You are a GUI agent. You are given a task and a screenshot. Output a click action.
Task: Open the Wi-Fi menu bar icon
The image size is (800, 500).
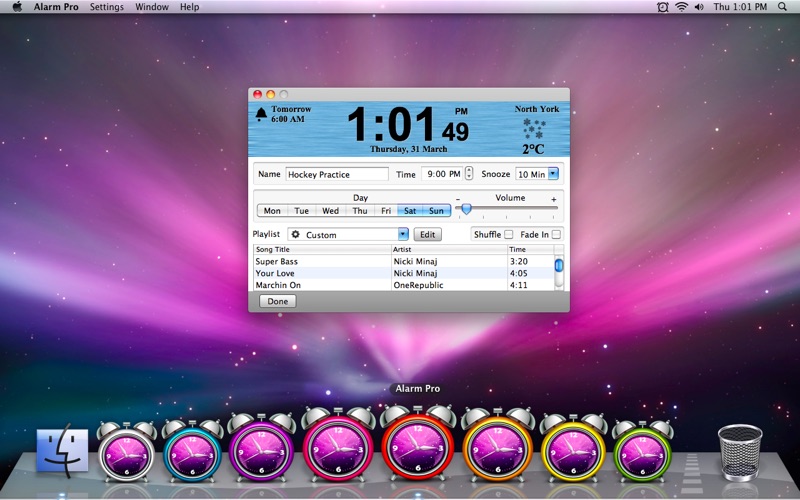click(681, 7)
